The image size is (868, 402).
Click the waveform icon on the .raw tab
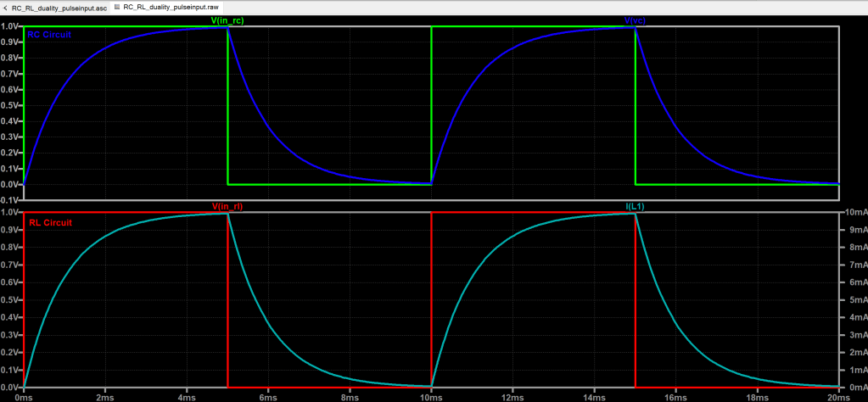pyautogui.click(x=117, y=7)
